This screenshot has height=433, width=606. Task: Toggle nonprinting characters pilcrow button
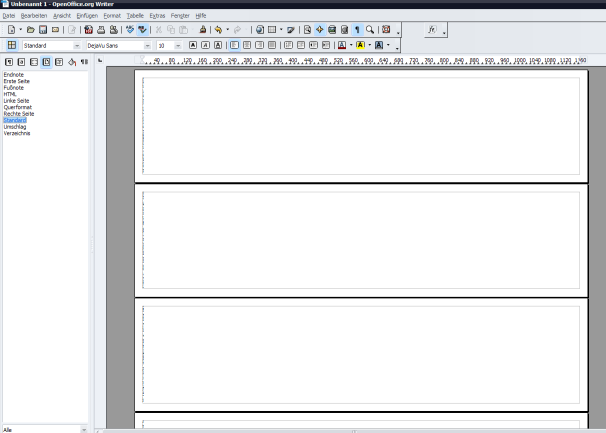tap(357, 31)
